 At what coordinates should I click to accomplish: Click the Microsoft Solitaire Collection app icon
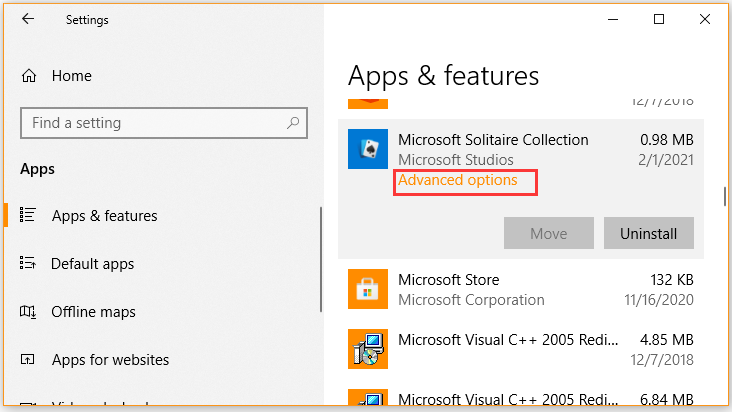(x=368, y=149)
